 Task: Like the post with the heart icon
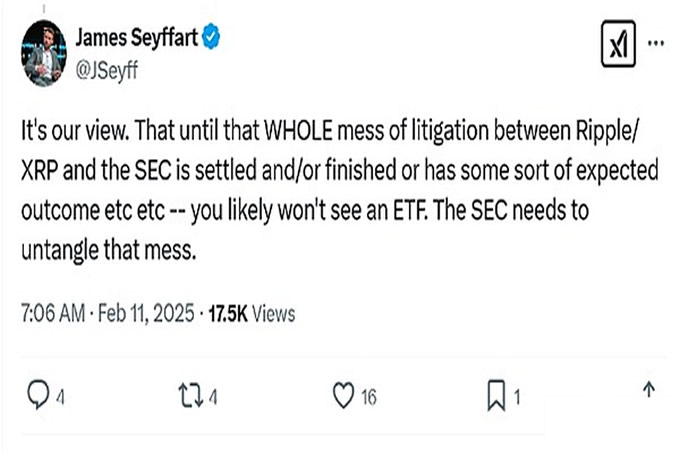[x=343, y=396]
